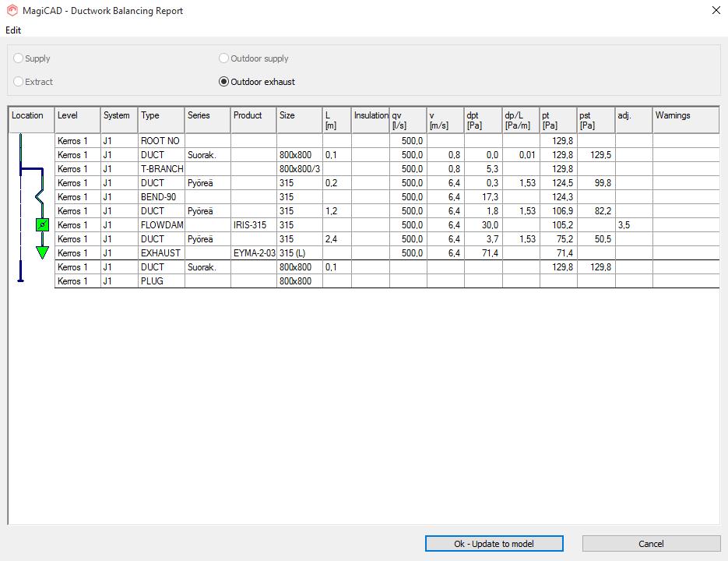
Task: Click the qv [l/s] column header
Action: (x=408, y=120)
